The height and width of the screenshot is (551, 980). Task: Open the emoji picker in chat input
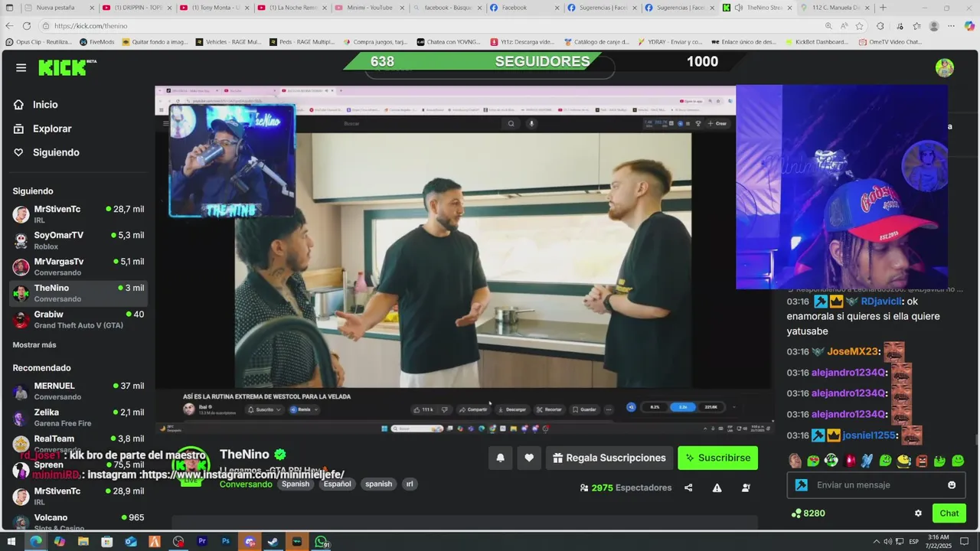pyautogui.click(x=952, y=484)
